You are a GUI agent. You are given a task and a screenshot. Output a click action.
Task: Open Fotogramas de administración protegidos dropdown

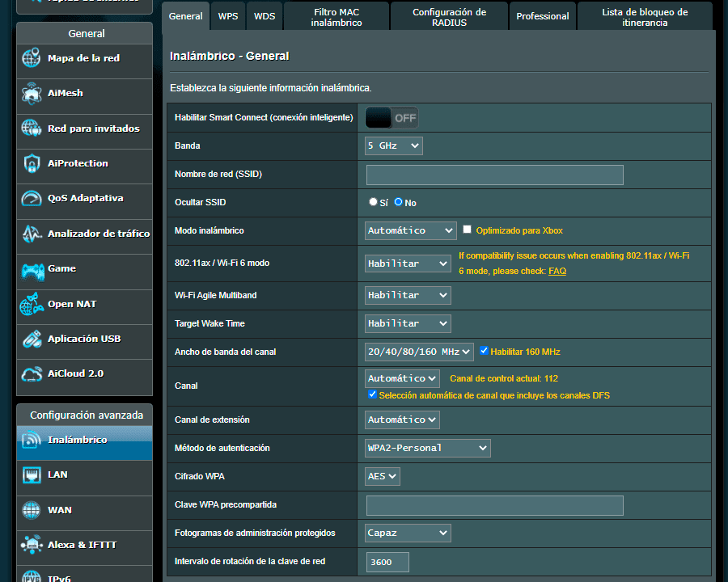(408, 533)
